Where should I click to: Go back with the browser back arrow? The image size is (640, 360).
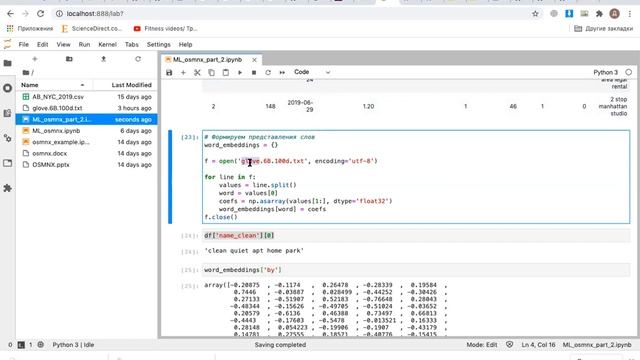click(10, 13)
